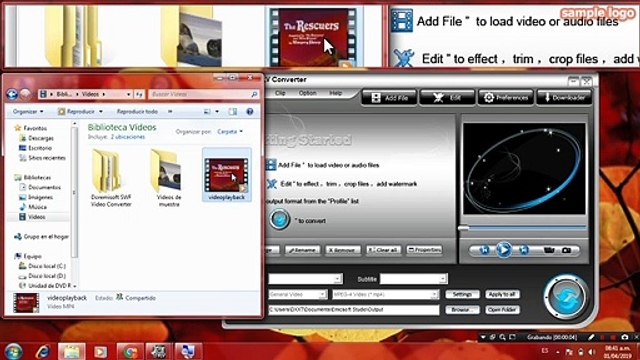This screenshot has width=640, height=360.
Task: Open the Downloader tool
Action: pyautogui.click(x=564, y=98)
